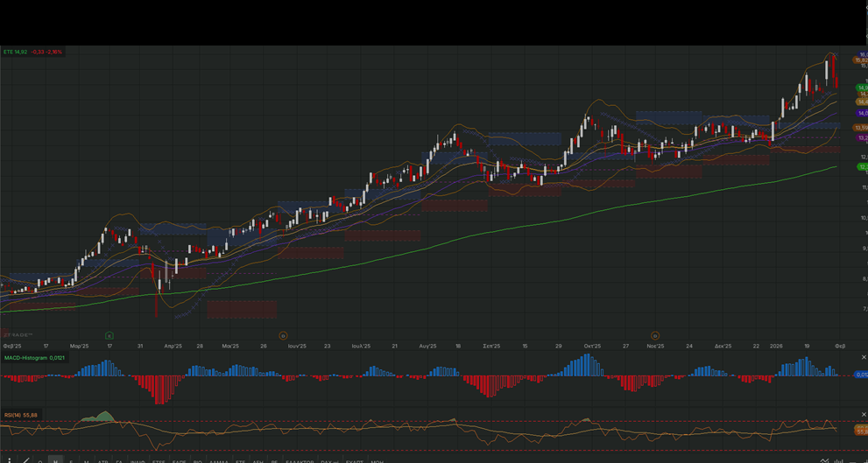The width and height of the screenshot is (868, 463).
Task: Click the Οκτ'25 date label
Action: click(x=592, y=347)
